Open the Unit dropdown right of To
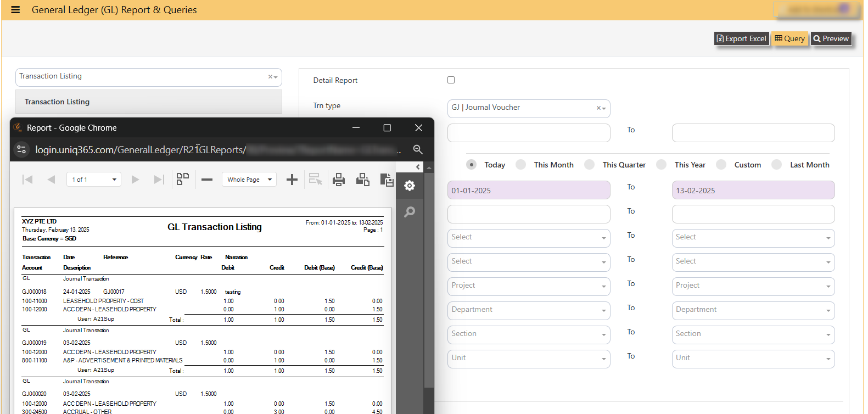 pos(753,359)
